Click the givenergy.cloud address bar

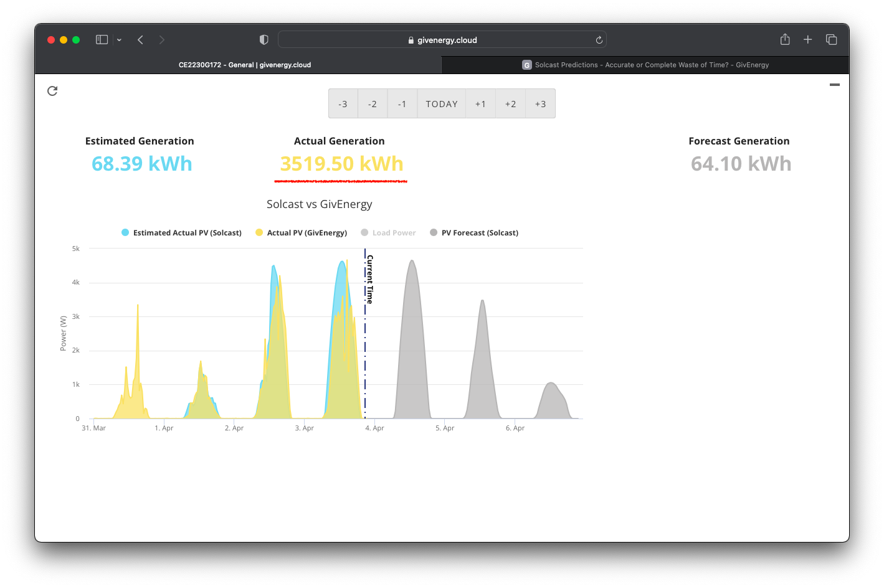(x=442, y=40)
